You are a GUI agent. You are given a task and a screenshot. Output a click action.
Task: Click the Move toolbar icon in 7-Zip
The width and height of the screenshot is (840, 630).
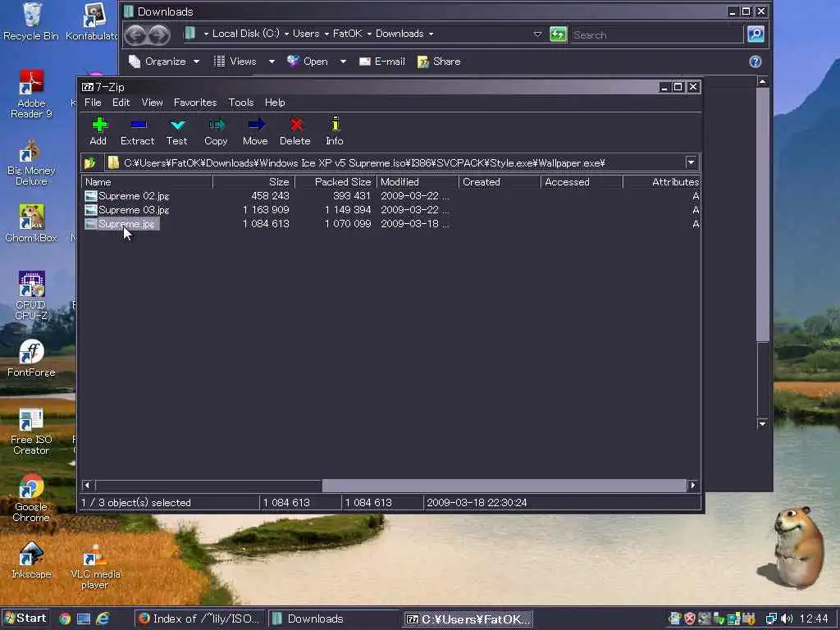pos(255,131)
